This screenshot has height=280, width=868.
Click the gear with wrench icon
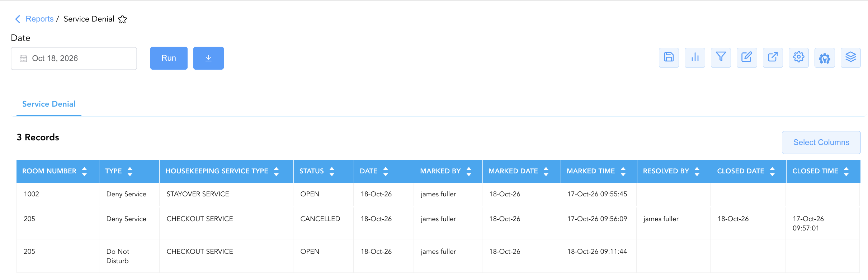(x=825, y=57)
